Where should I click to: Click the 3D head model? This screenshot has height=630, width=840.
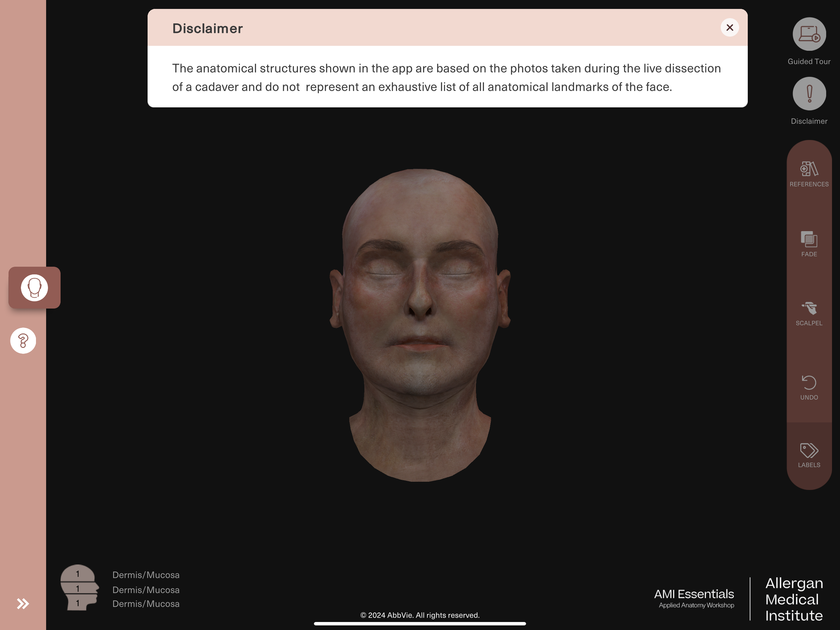pos(420,325)
